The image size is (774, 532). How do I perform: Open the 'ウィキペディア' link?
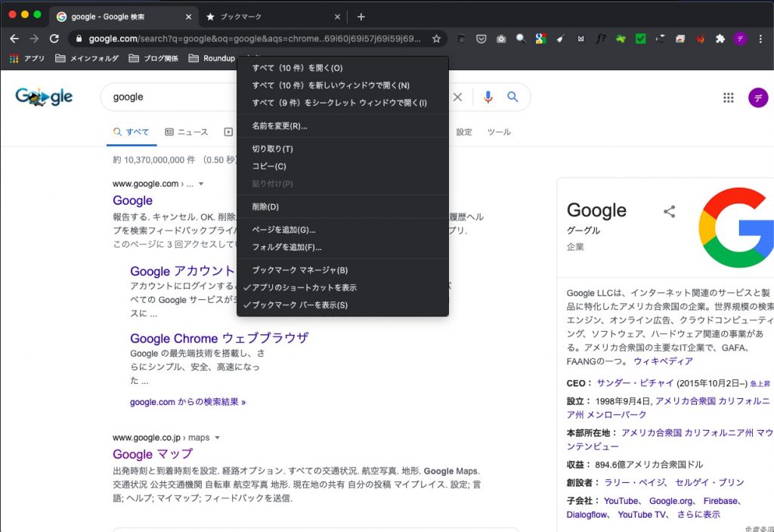click(663, 361)
